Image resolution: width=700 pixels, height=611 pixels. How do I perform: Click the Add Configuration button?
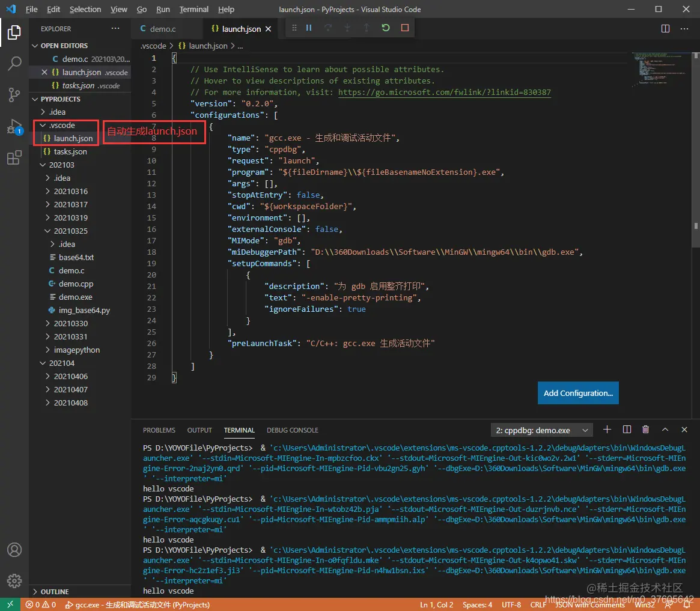pos(577,393)
